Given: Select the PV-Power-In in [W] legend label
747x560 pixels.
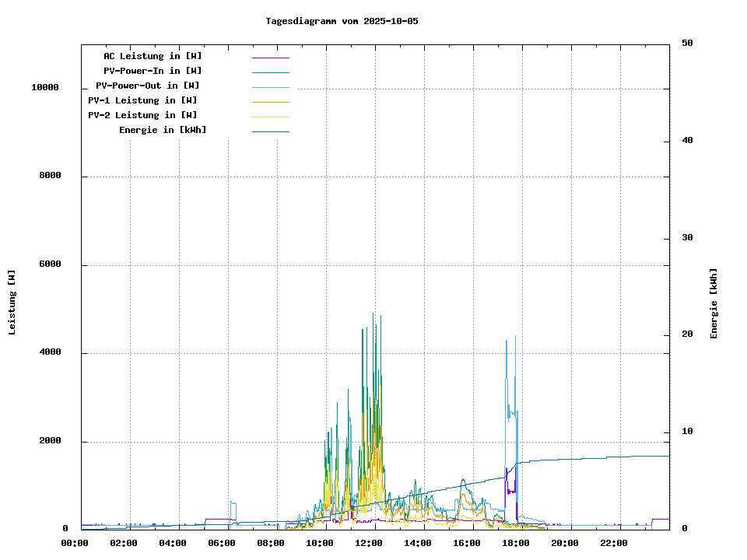Looking at the screenshot, I should coord(153,71).
